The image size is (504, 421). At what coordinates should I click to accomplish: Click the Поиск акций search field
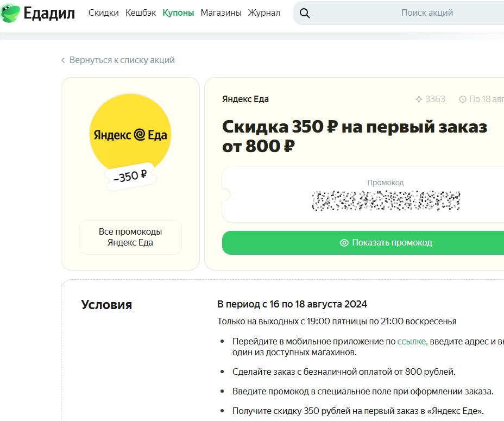[x=399, y=13]
